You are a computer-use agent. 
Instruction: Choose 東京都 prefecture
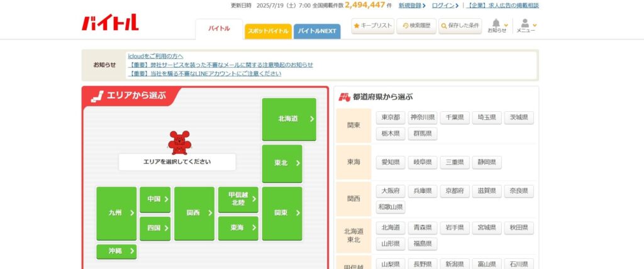point(391,118)
